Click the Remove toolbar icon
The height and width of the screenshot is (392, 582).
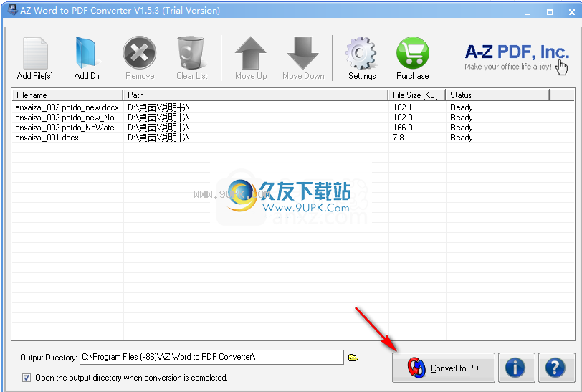point(140,53)
